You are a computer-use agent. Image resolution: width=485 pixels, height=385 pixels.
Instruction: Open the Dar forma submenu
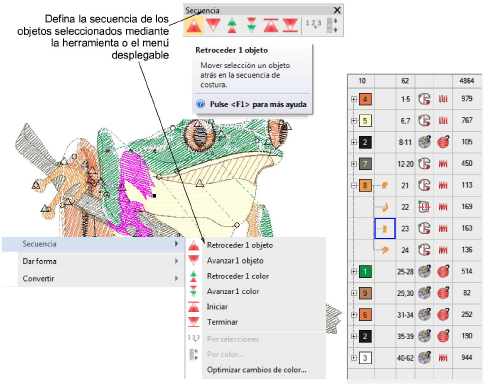(x=93, y=261)
